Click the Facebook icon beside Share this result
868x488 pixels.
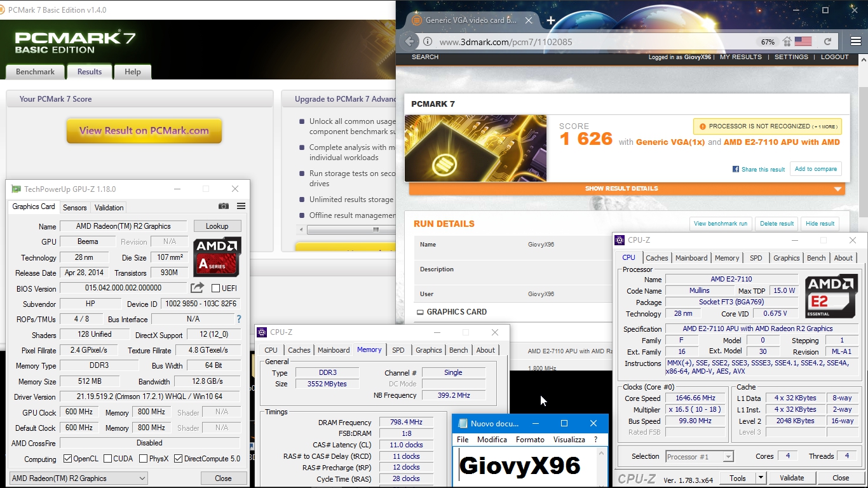pos(736,170)
